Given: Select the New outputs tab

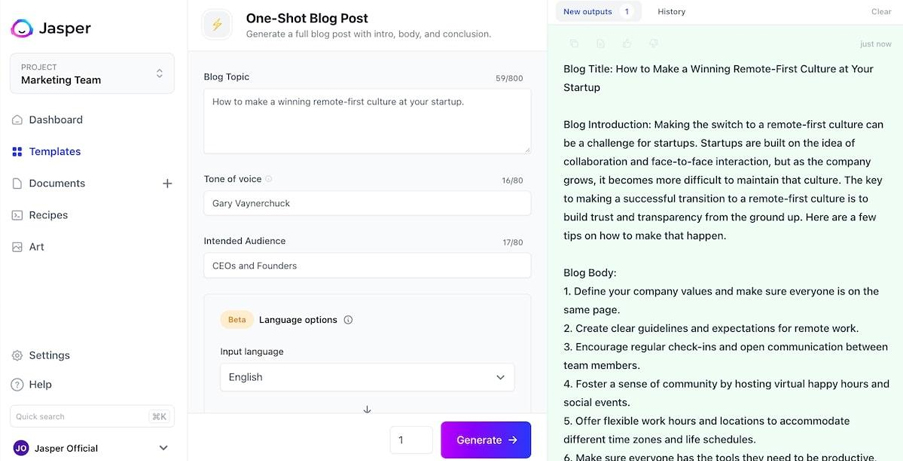Looking at the screenshot, I should pos(597,12).
